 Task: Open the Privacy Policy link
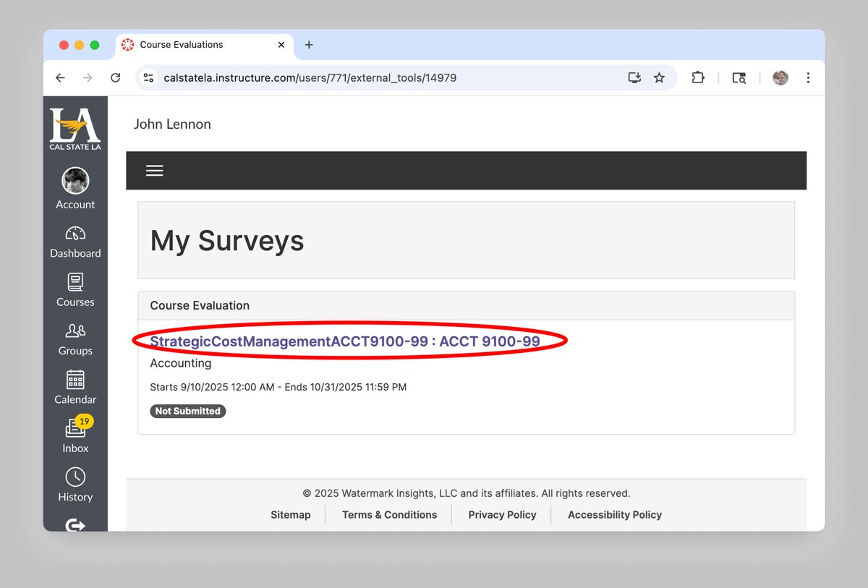[x=502, y=514]
